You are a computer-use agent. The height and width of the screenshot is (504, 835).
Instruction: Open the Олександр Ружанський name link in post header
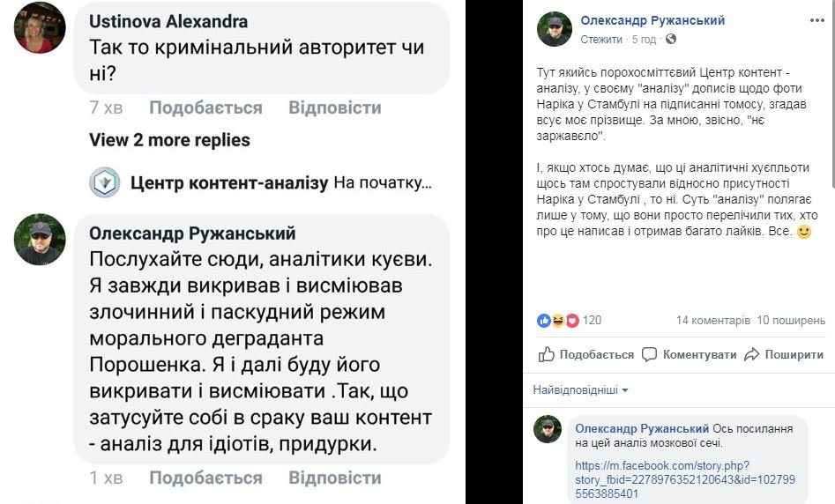point(652,20)
